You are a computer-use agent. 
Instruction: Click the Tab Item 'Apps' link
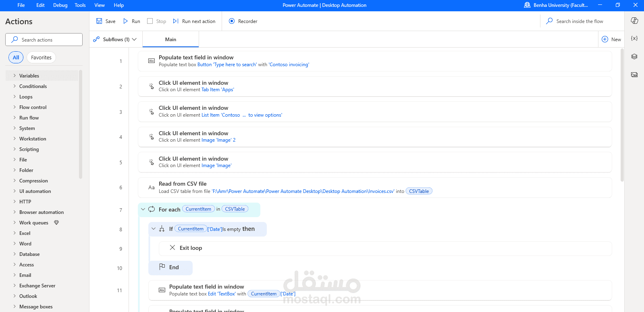(x=218, y=90)
